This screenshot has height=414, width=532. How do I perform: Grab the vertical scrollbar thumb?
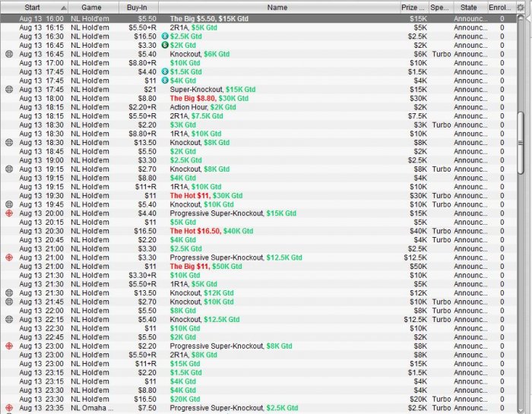(521, 143)
